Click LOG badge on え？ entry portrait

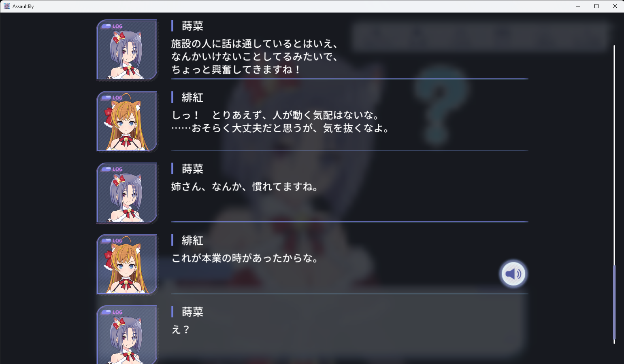[x=112, y=312]
